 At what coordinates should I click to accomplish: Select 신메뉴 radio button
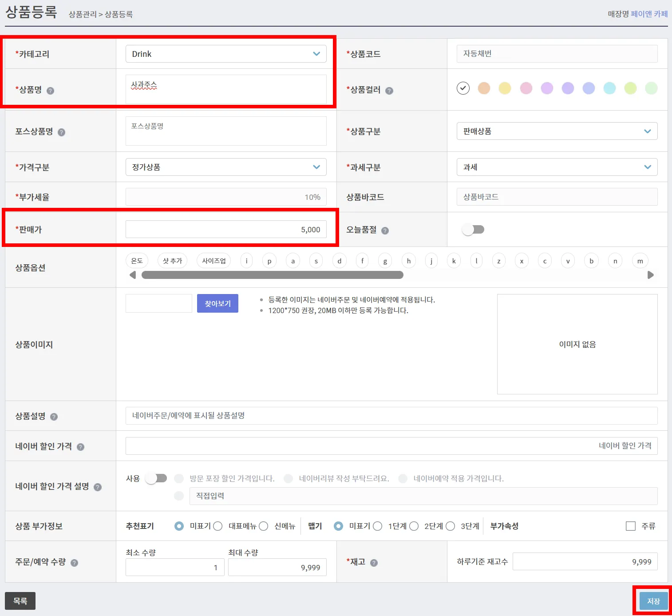coord(263,526)
